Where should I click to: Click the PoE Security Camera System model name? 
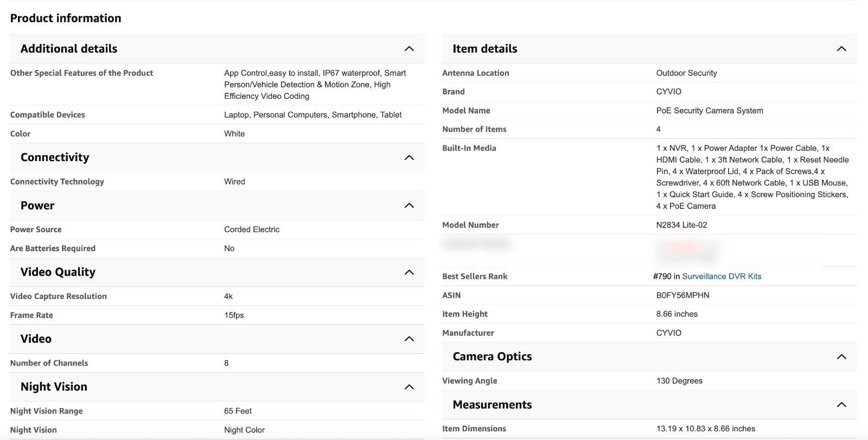(710, 111)
